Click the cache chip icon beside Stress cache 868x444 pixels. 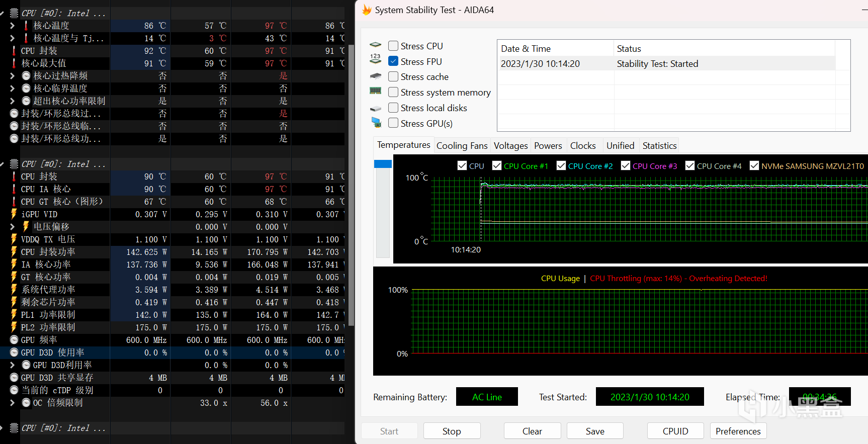[375, 76]
